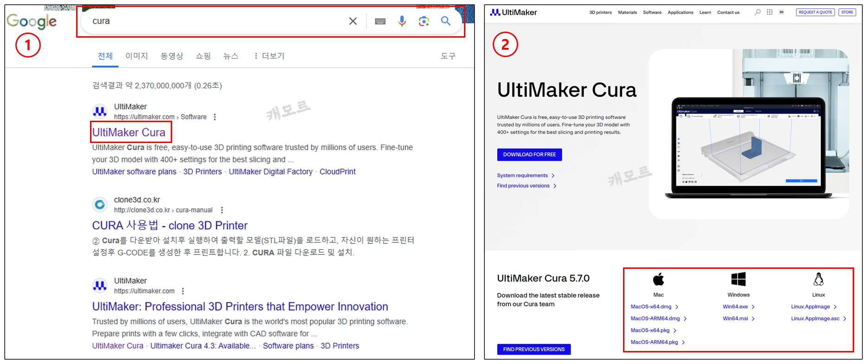868x364 pixels.
Task: Open 3D printers menu on UltiMaker site
Action: (x=600, y=13)
